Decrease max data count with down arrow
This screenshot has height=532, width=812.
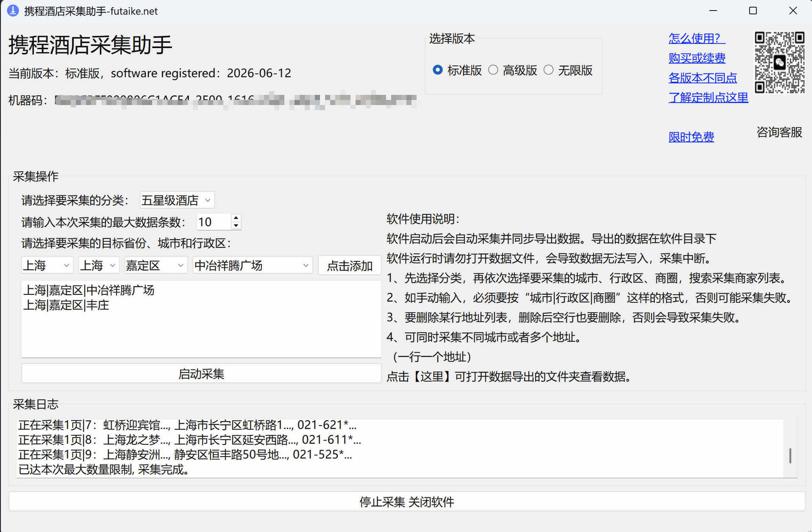tap(236, 226)
